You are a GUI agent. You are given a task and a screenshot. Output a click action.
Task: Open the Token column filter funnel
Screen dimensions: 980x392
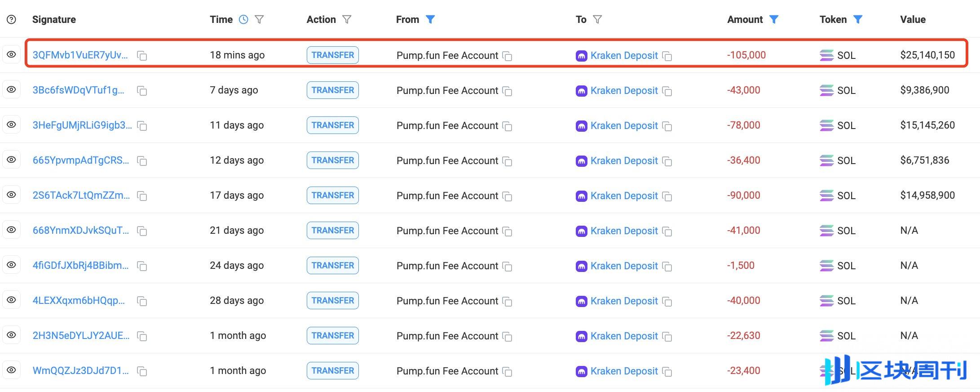(858, 19)
